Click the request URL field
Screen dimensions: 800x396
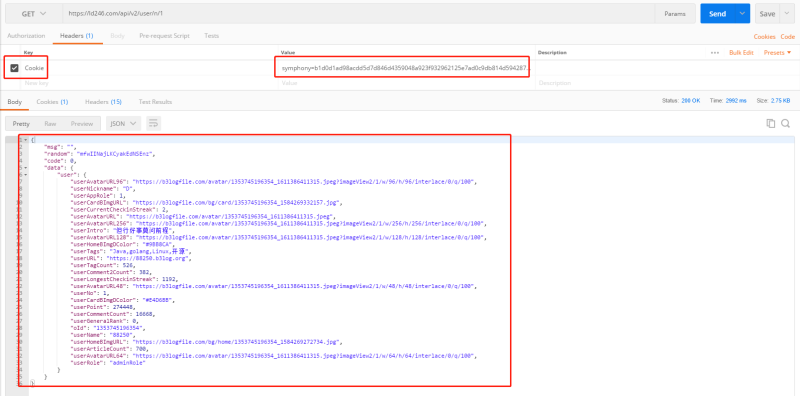pos(359,14)
